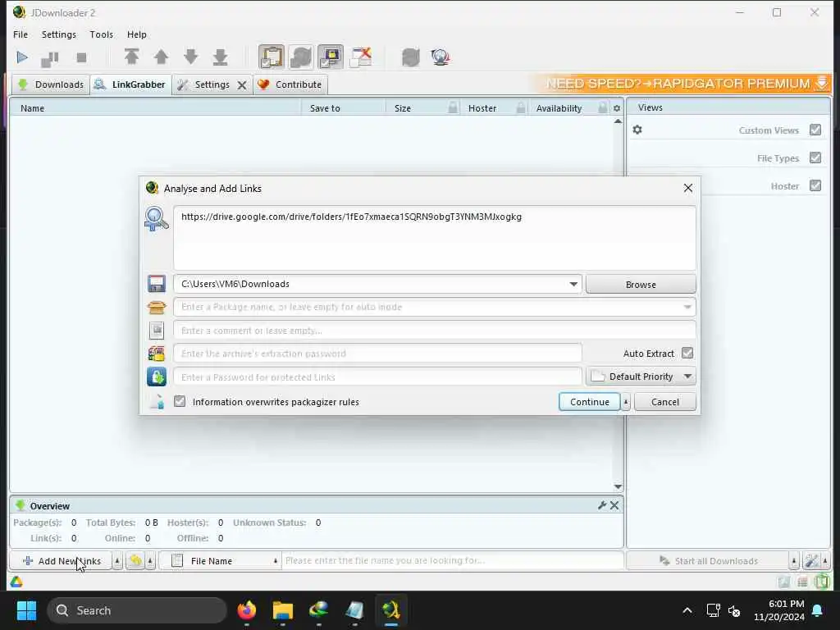Click the pause downloads toolbar icon
840x630 pixels.
coord(50,58)
